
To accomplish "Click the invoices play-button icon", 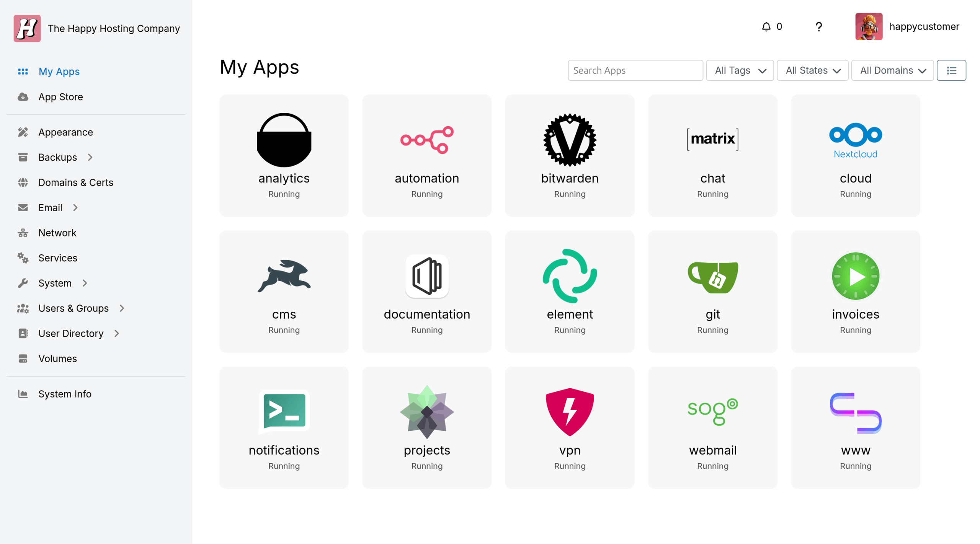I will click(x=855, y=276).
